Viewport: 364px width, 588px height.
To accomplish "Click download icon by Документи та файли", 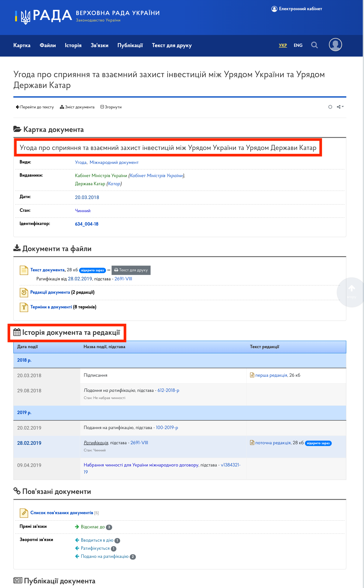I will [x=17, y=248].
